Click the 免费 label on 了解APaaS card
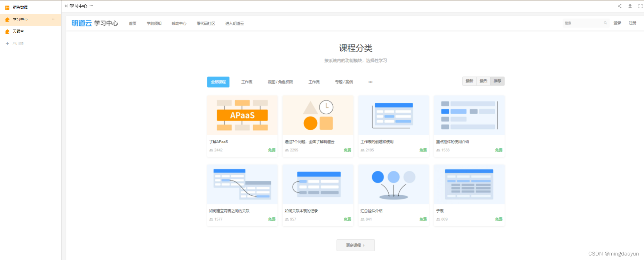The height and width of the screenshot is (260, 644). 272,150
